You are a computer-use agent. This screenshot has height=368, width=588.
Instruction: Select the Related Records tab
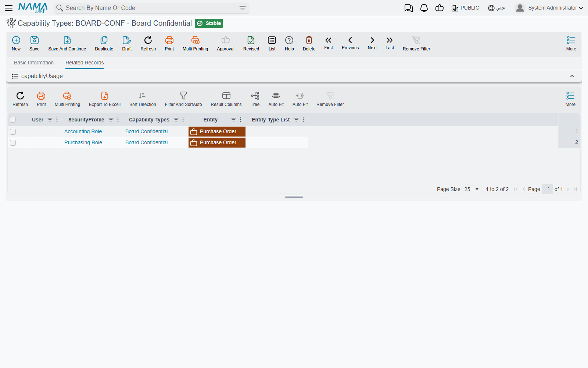[x=85, y=63]
